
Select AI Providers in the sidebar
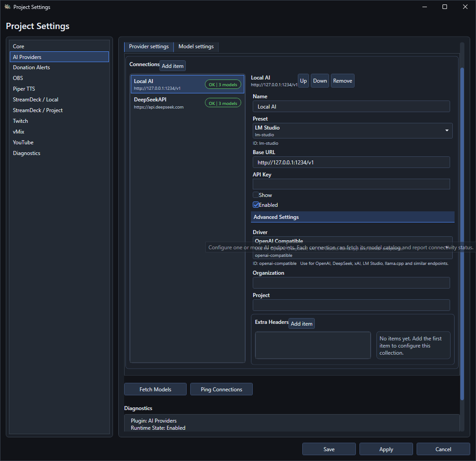59,57
